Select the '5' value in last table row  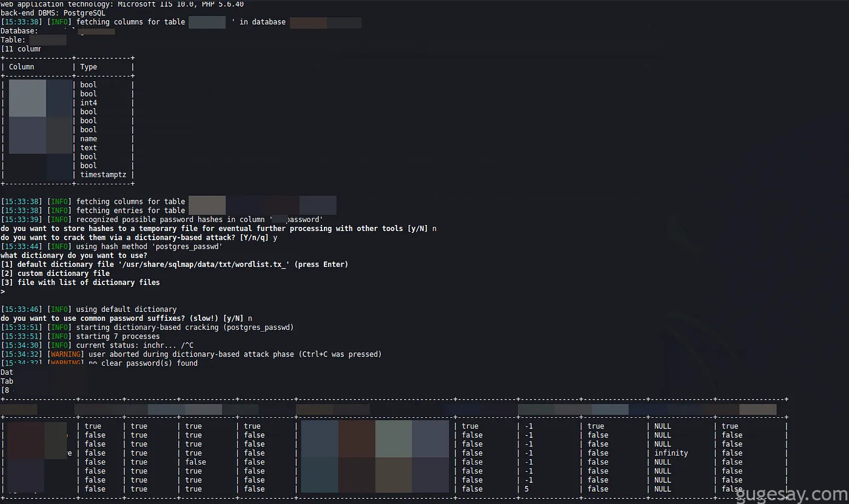(x=527, y=489)
